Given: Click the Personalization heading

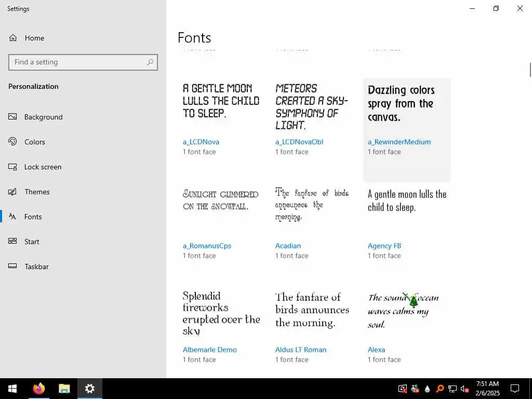Looking at the screenshot, I should coord(33,87).
